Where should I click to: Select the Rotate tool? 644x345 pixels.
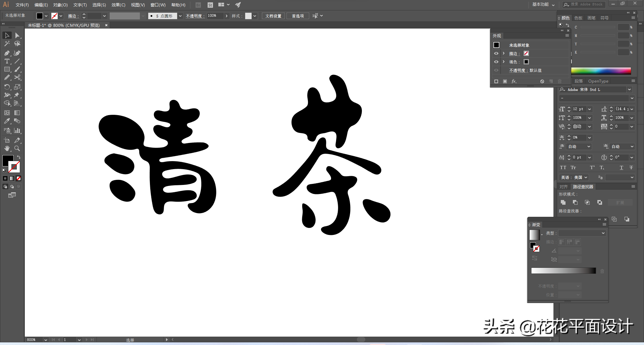(7, 87)
